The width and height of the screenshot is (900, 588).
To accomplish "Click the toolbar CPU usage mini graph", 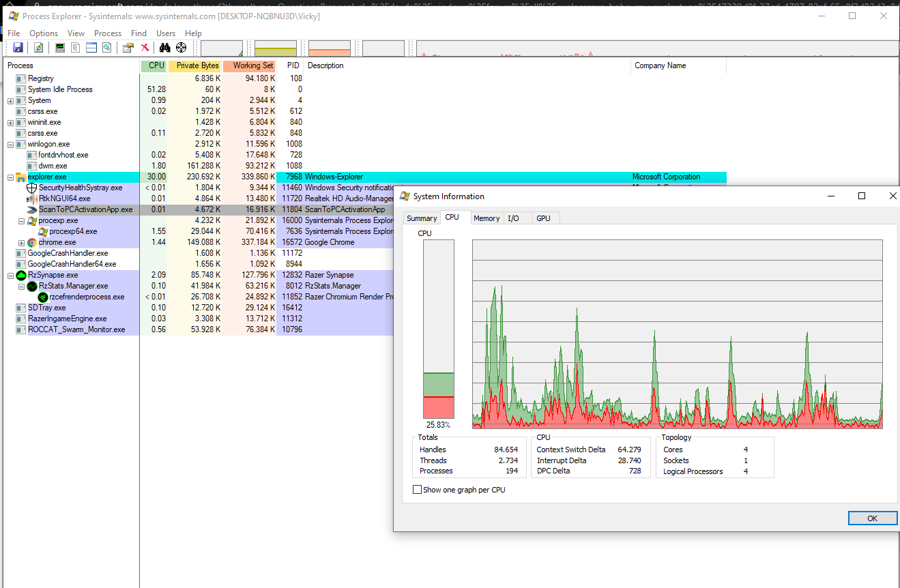I will [x=222, y=48].
